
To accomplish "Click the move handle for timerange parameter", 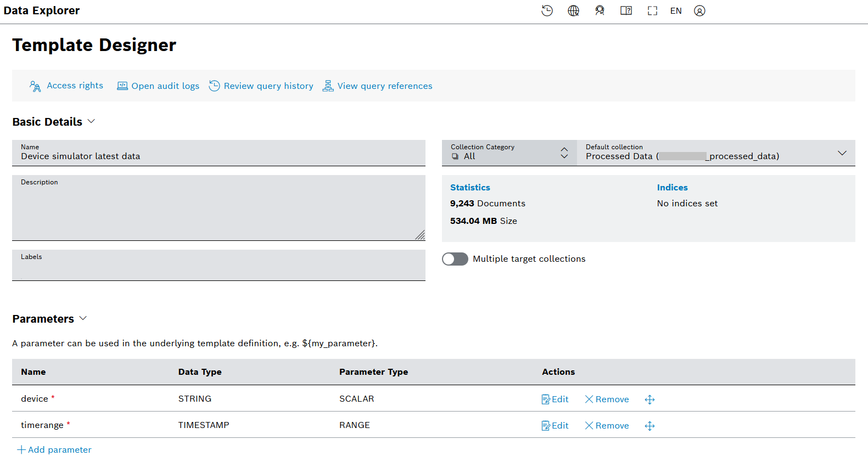I will 649,426.
